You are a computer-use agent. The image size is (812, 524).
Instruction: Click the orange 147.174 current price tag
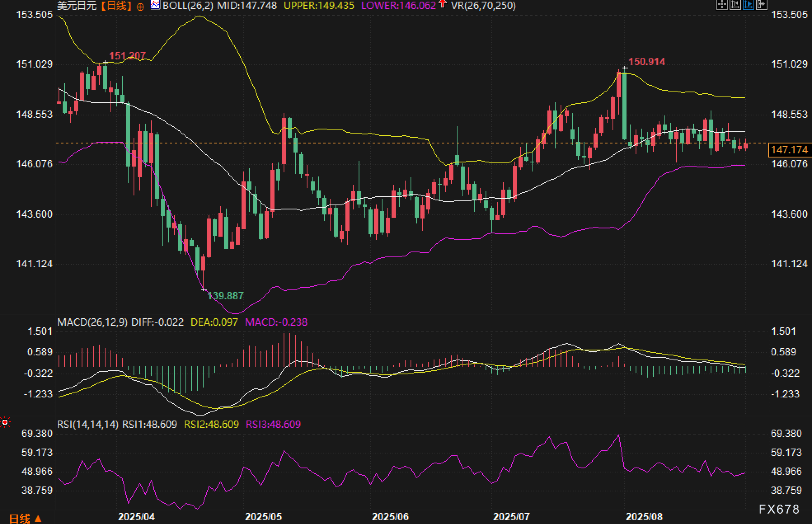(789, 150)
